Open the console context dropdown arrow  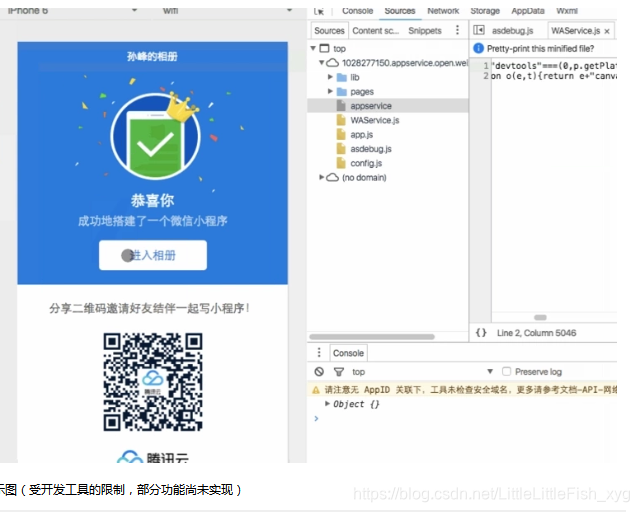[490, 371]
